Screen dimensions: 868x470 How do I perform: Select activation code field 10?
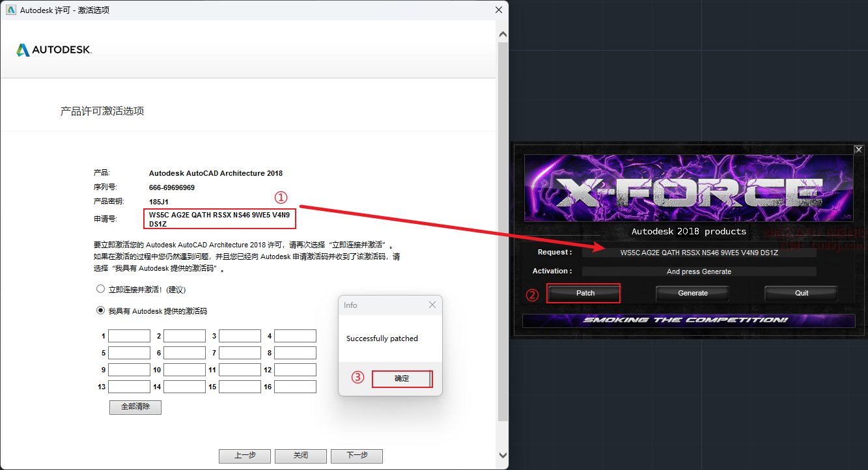tap(184, 370)
